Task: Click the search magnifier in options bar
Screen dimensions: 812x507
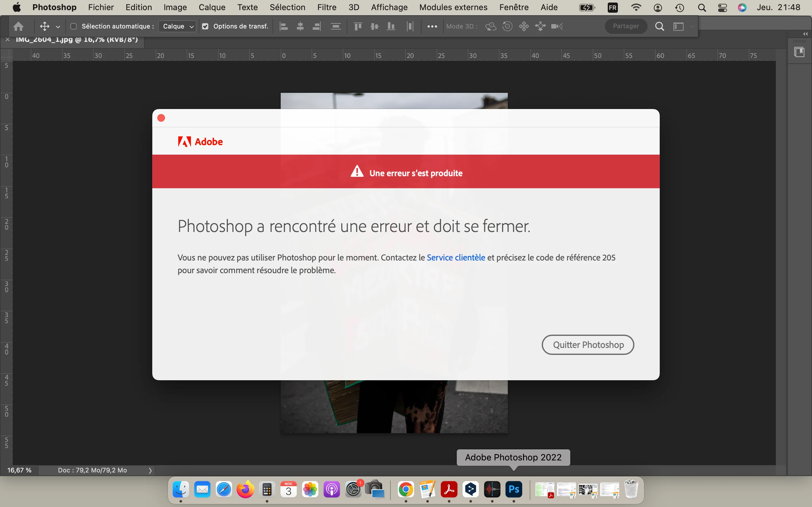Action: 659,26
